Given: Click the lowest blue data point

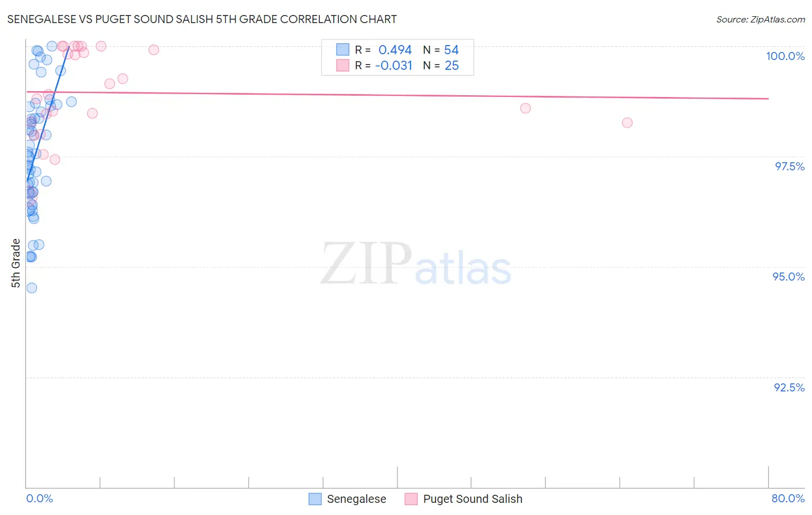Looking at the screenshot, I should click(32, 288).
